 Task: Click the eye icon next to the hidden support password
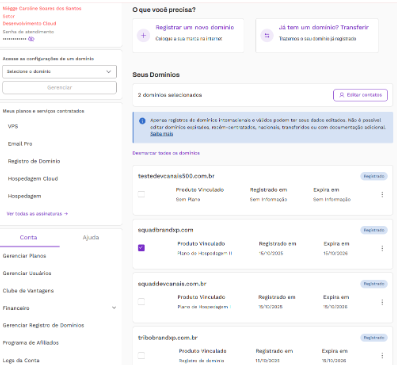[31, 39]
